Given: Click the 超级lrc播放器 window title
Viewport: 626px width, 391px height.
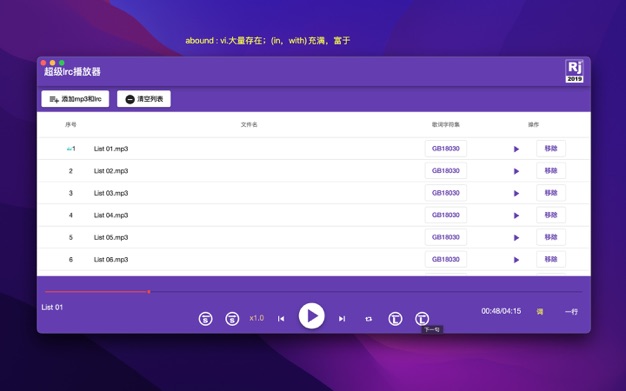Looking at the screenshot, I should [72, 71].
